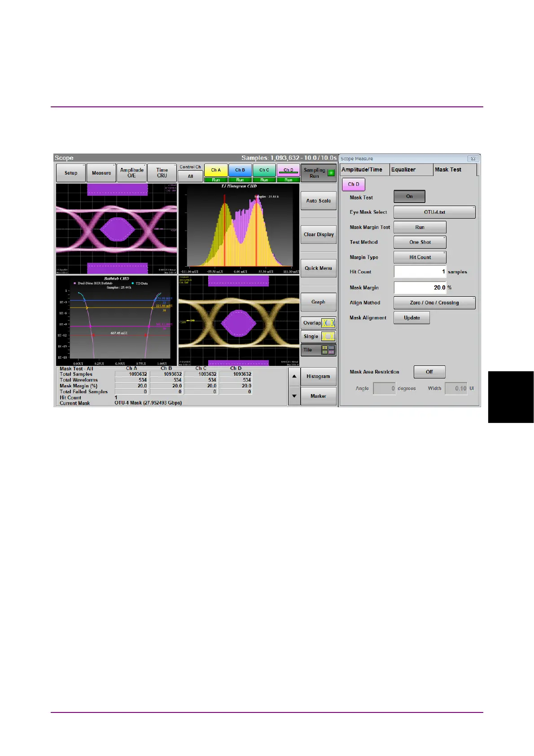Click the Auto Scale button
The image size is (534, 756).
[x=318, y=201]
